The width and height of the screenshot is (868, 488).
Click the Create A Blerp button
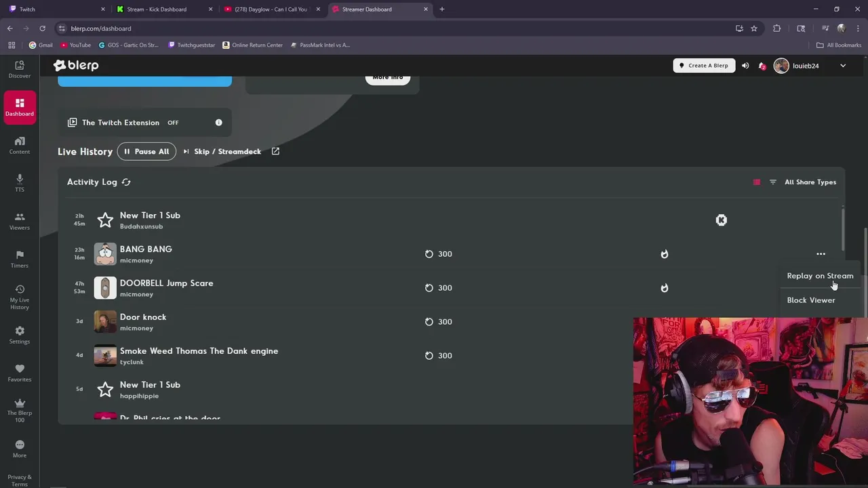[704, 66]
